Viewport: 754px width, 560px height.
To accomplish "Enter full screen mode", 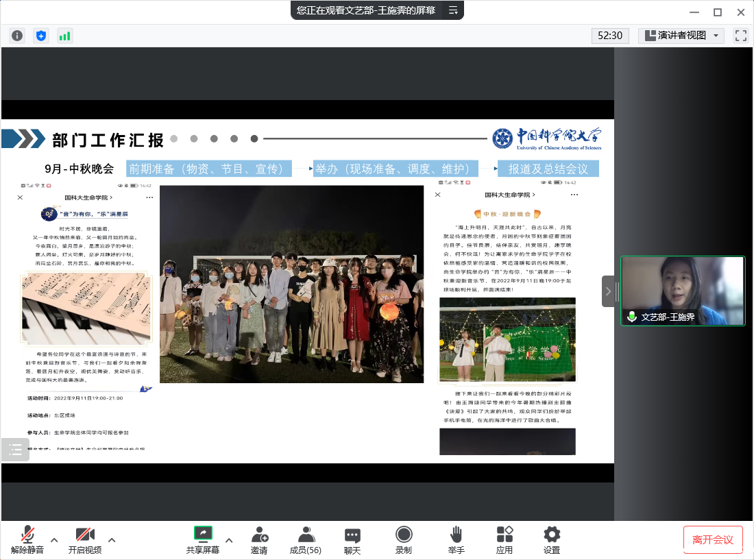I will [x=740, y=36].
